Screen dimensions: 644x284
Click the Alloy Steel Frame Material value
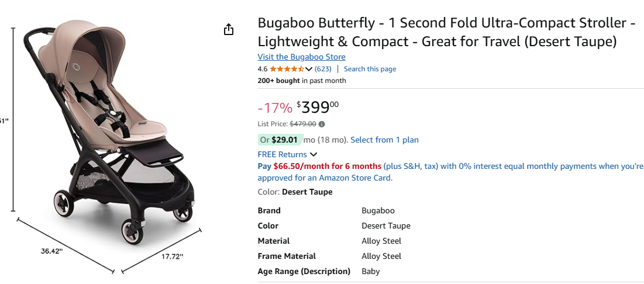pyautogui.click(x=381, y=256)
